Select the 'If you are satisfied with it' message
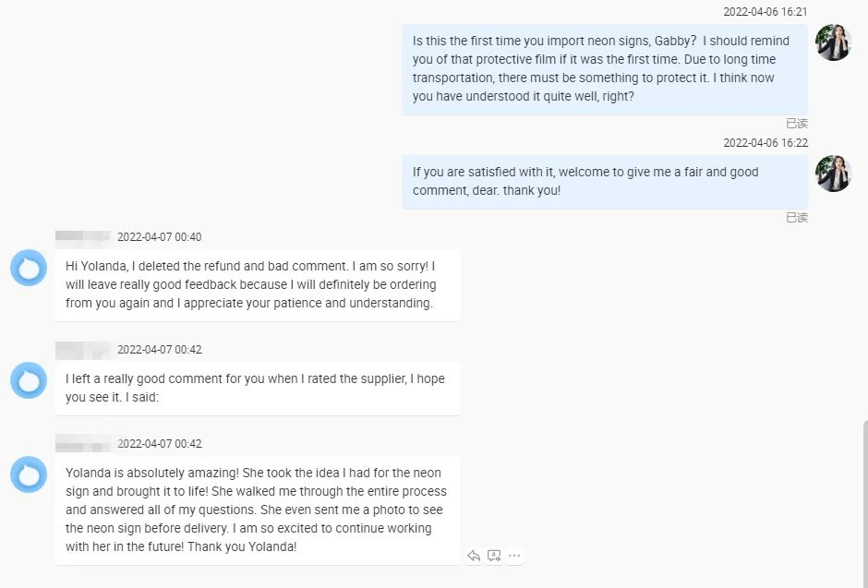This screenshot has height=588, width=868. [x=604, y=182]
